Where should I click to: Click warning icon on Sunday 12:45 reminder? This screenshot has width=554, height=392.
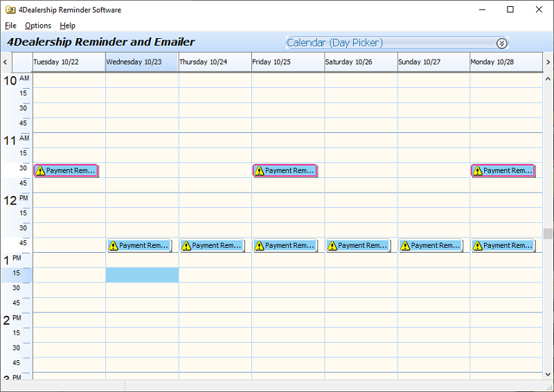[x=404, y=245]
